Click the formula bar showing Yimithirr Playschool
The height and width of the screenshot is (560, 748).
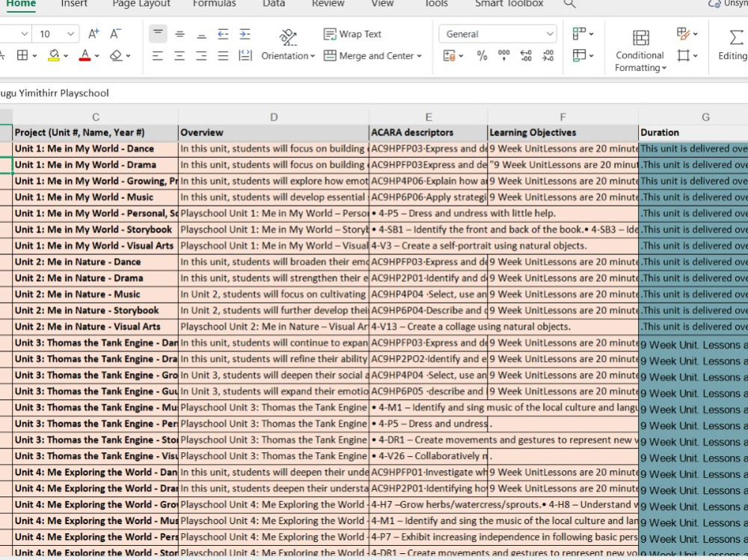tap(374, 93)
